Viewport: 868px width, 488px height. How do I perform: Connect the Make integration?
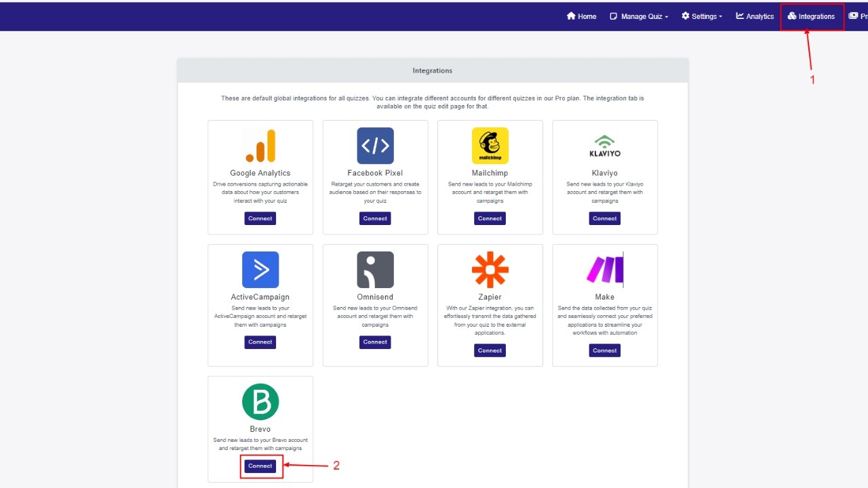(605, 350)
